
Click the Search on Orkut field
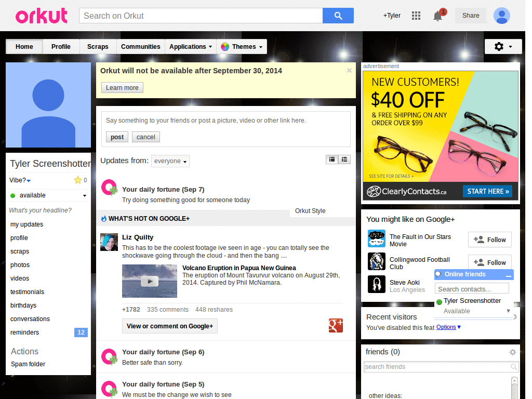[201, 16]
